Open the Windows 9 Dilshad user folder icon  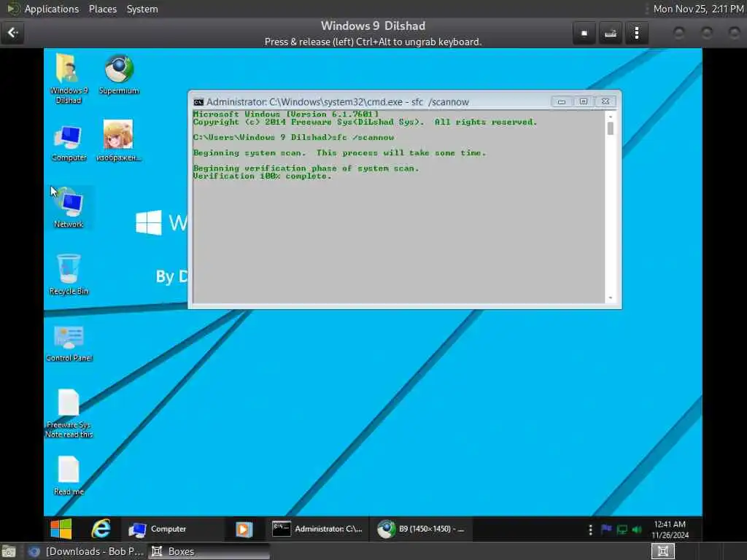pyautogui.click(x=68, y=79)
